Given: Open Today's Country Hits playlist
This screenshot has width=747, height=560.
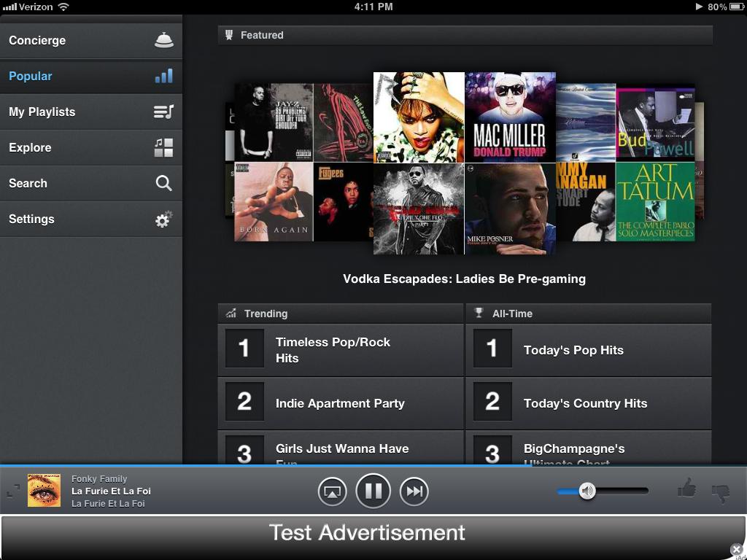Looking at the screenshot, I should (589, 403).
